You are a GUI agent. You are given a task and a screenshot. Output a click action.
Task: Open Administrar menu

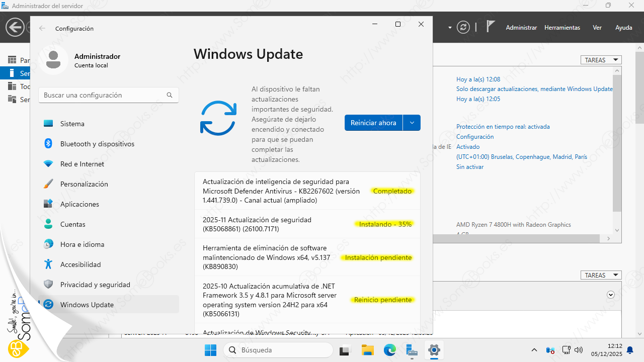click(521, 28)
